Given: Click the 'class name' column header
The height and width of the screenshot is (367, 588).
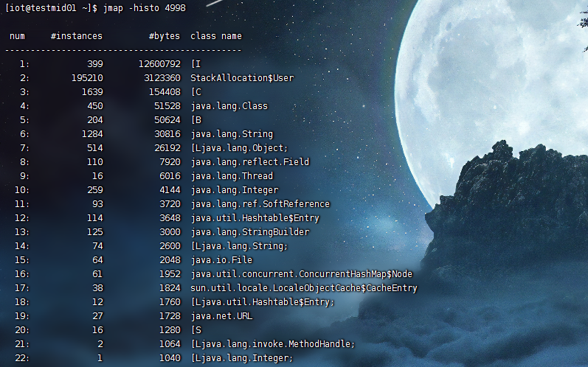Looking at the screenshot, I should tap(216, 36).
